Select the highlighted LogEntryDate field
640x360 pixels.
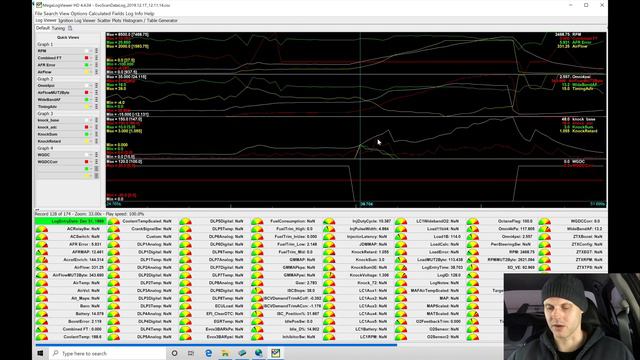pos(71,221)
